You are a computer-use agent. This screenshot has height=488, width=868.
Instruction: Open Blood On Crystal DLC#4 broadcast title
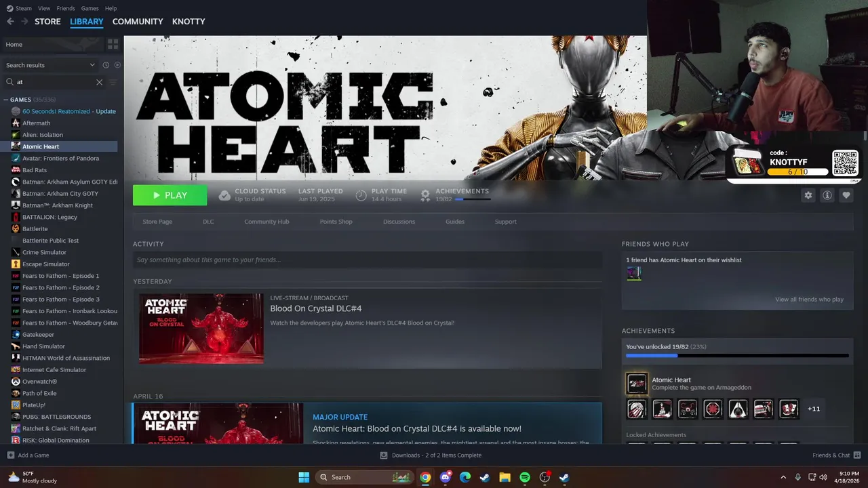316,308
